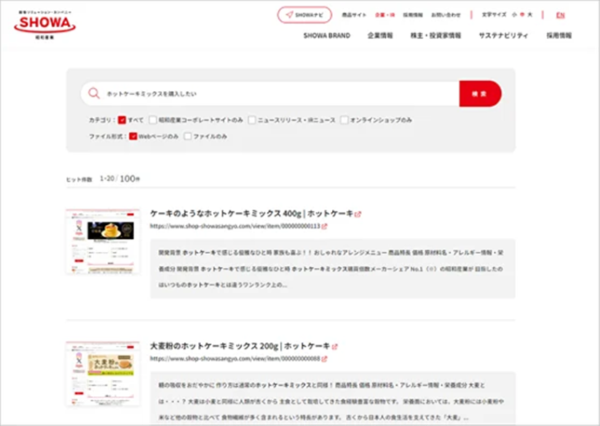This screenshot has width=600, height=426.
Task: Set font size to 中
Action: point(522,15)
